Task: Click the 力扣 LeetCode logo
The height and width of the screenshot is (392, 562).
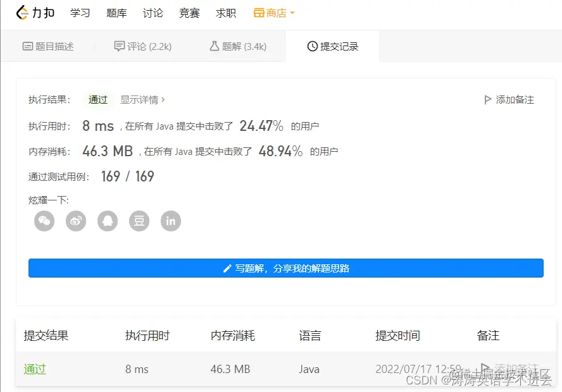Action: pyautogui.click(x=35, y=13)
